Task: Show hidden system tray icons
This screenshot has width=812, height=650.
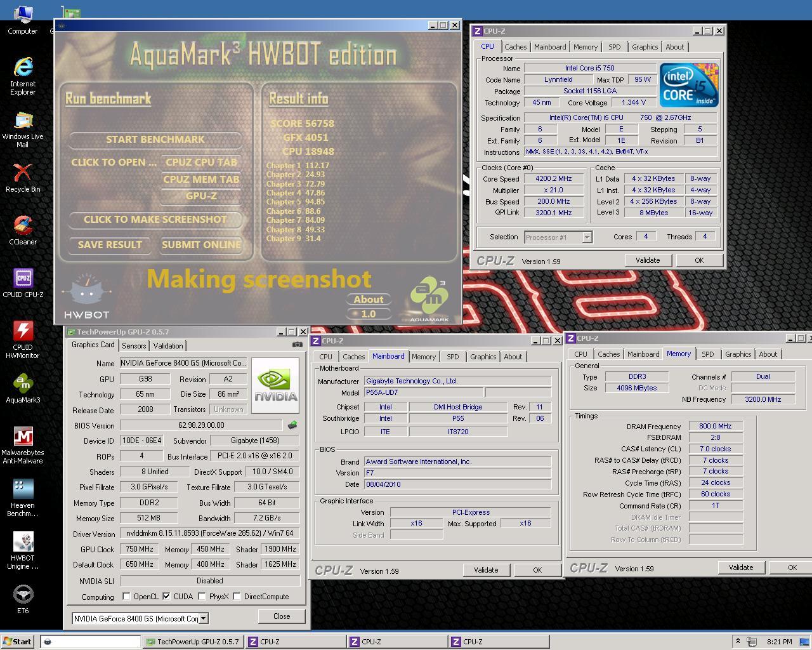Action: pyautogui.click(x=737, y=642)
